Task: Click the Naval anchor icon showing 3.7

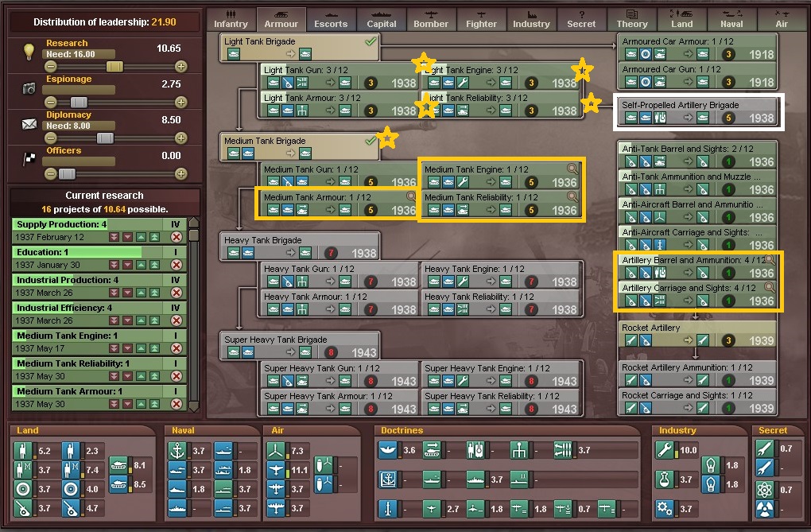Action: coord(177,451)
